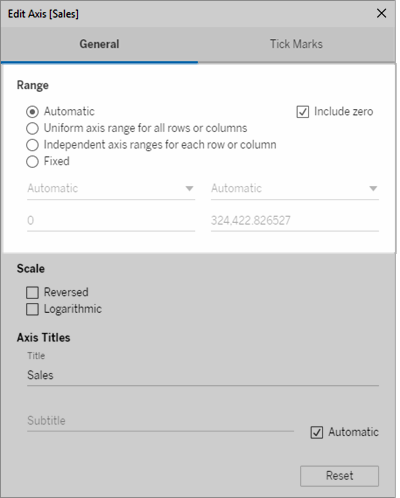Screen dimensions: 400x498
Task: Uncheck the Include zero checkbox
Action: [303, 112]
